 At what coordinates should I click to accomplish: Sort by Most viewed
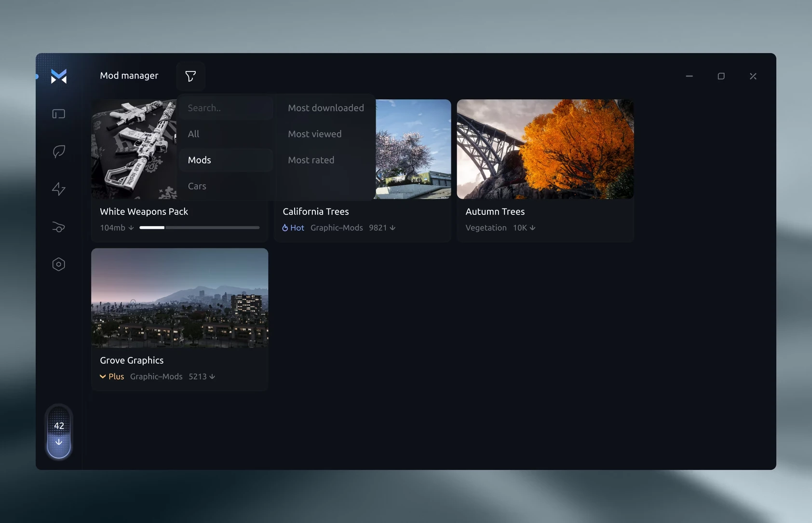[x=315, y=134]
